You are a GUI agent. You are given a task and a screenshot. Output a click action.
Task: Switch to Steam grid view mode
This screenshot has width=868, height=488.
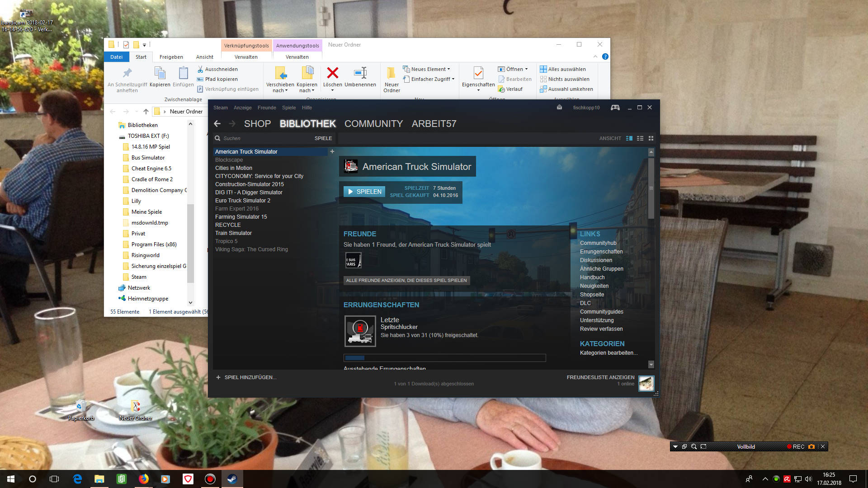coord(651,138)
